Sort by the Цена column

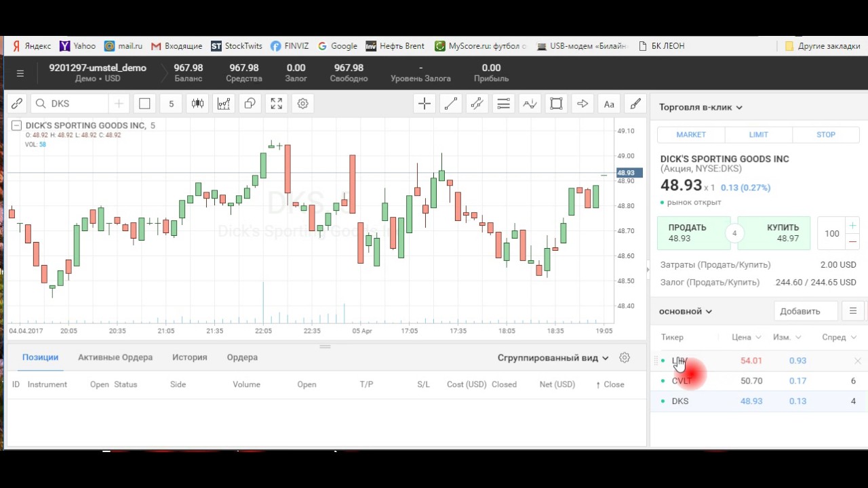[x=746, y=337]
